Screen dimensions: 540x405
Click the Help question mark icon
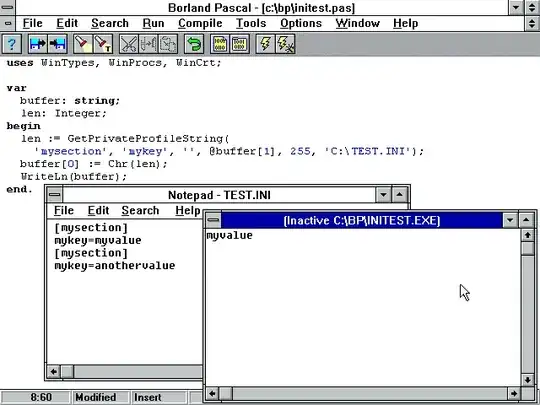point(11,44)
